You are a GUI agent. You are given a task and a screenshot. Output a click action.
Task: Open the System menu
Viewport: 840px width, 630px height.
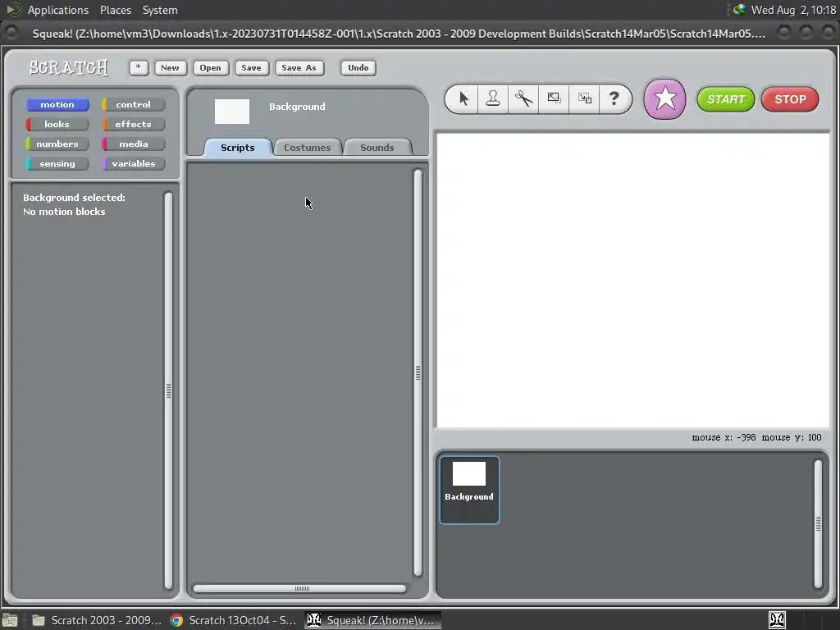coord(160,10)
